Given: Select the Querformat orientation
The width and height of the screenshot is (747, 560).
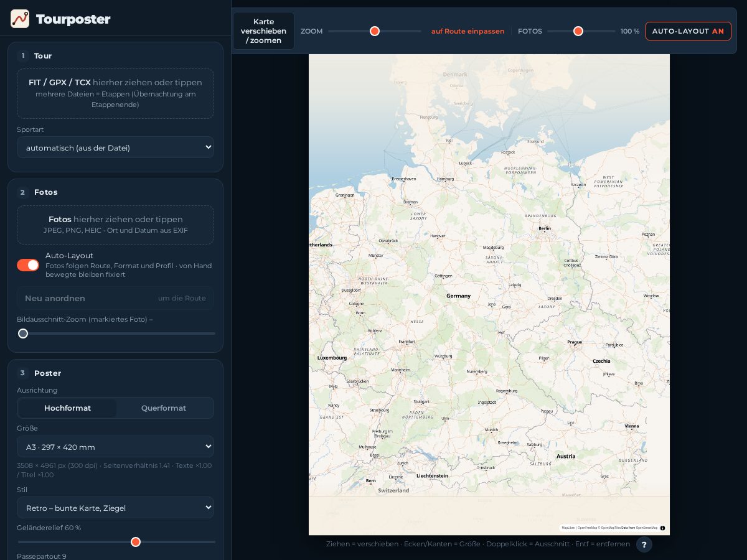Looking at the screenshot, I should pyautogui.click(x=164, y=408).
